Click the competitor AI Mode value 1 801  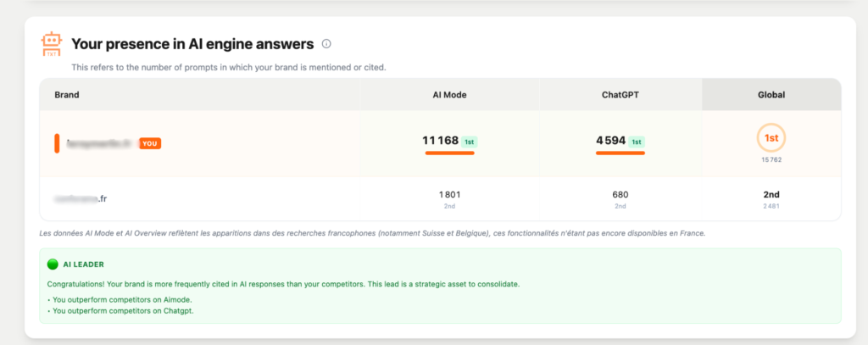coord(449,195)
